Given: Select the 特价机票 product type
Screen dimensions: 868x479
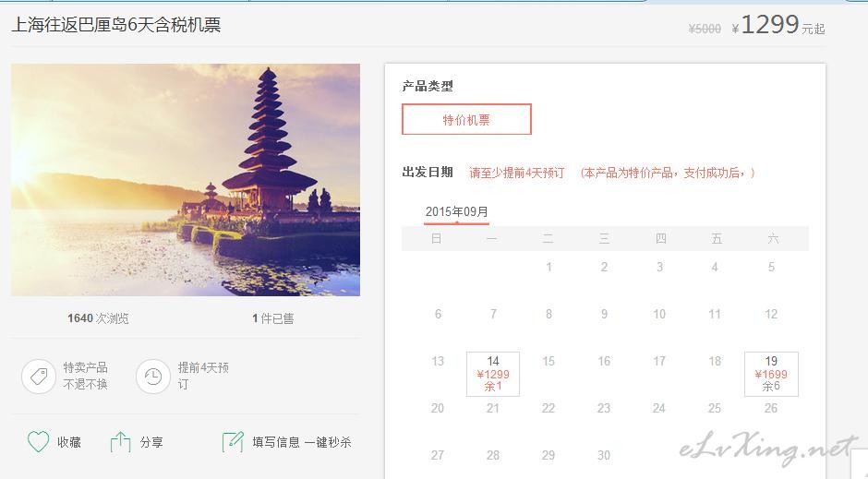Looking at the screenshot, I should point(466,119).
